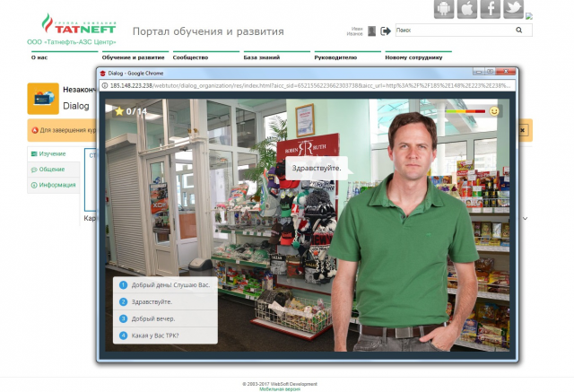Switch to the 'Изучение' tab
The height and width of the screenshot is (392, 574).
(54, 153)
